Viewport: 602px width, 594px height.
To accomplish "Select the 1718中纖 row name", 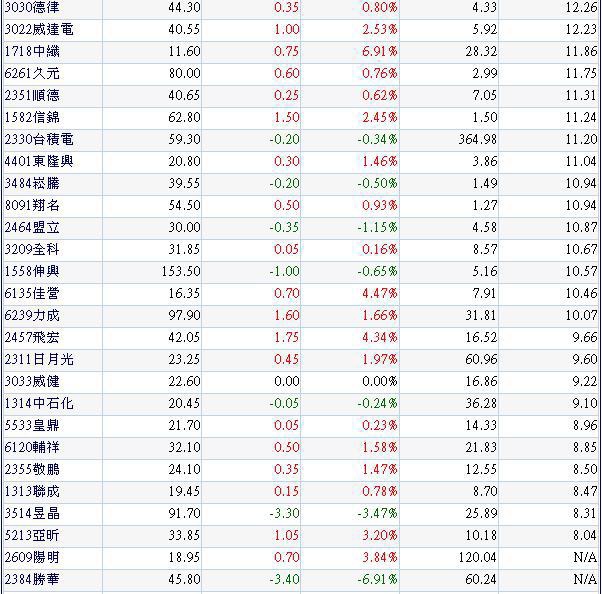I will [32, 51].
